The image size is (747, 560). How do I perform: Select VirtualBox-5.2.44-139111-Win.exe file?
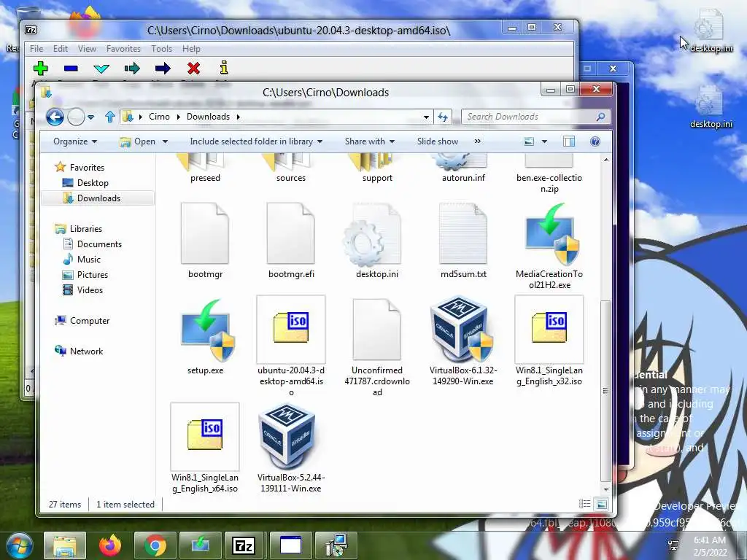point(291,448)
